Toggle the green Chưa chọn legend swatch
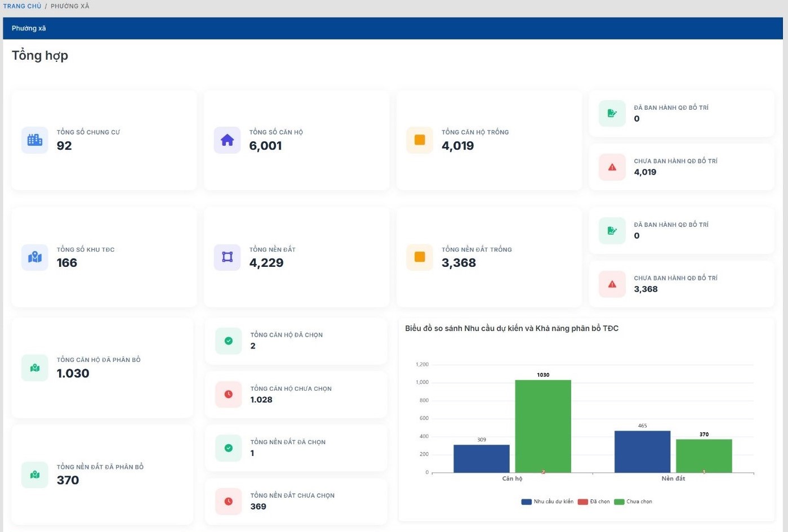This screenshot has width=788, height=532. (619, 502)
